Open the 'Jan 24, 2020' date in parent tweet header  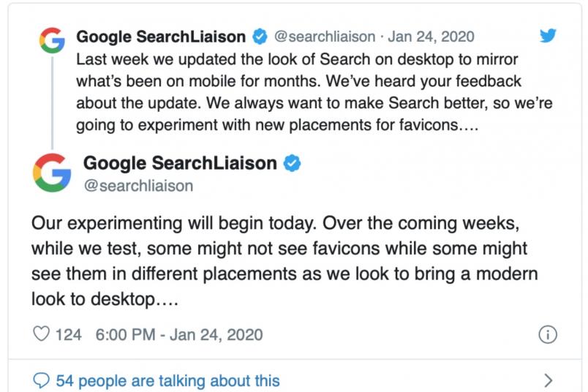(x=431, y=37)
